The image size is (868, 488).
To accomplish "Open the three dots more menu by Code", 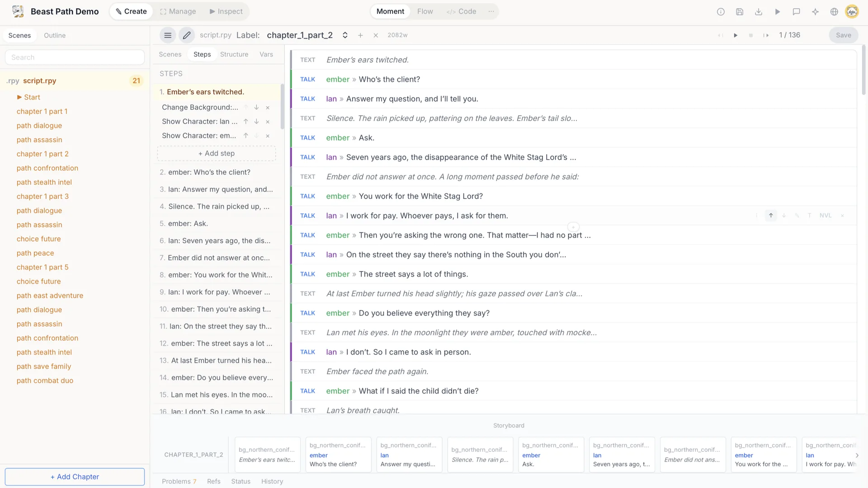I will [491, 11].
